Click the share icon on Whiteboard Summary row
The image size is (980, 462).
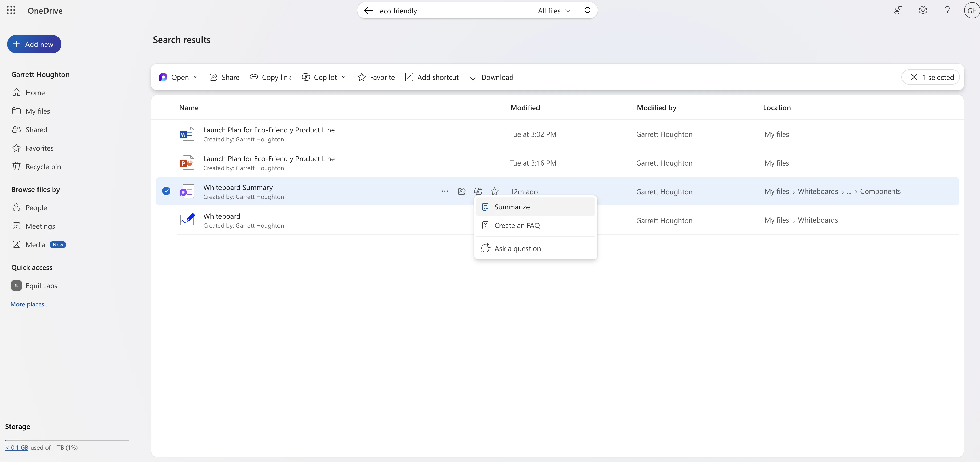coord(462,191)
